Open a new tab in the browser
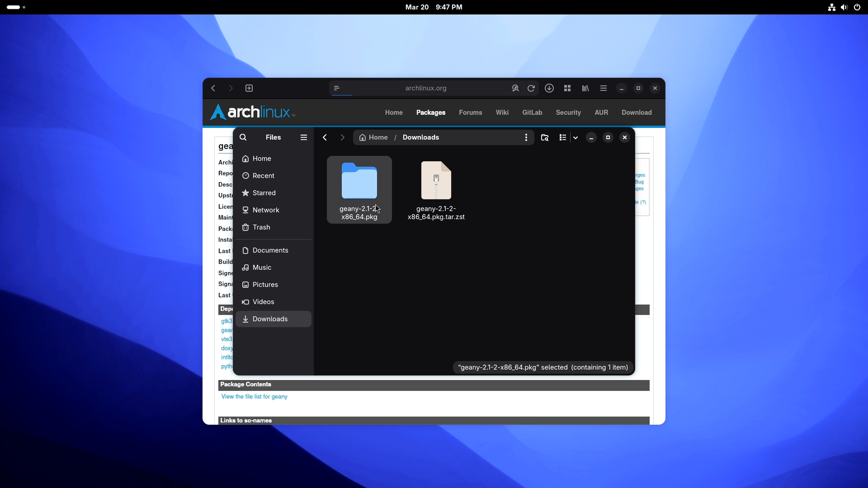868x488 pixels. point(249,88)
